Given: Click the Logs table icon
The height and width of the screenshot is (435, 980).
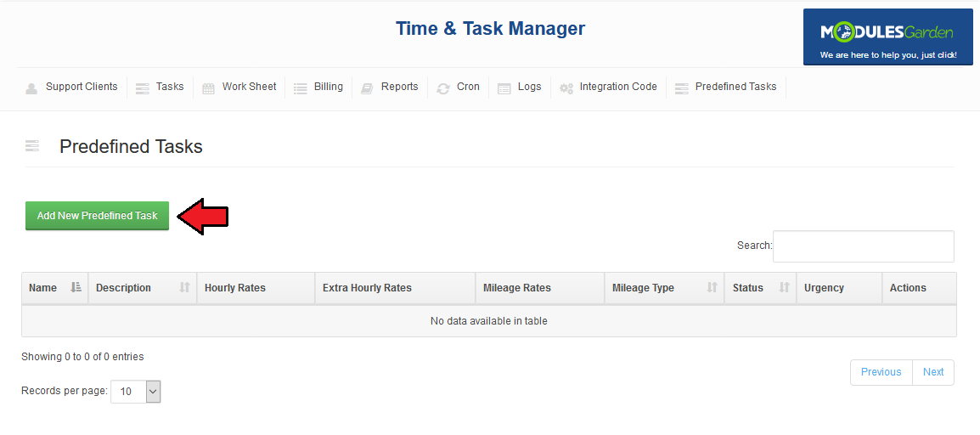Looking at the screenshot, I should (x=504, y=88).
